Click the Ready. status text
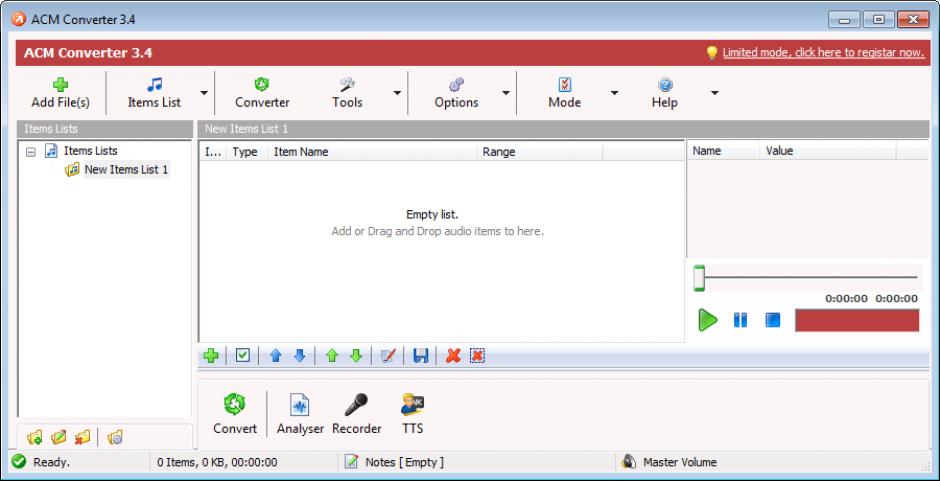940x481 pixels. point(52,462)
